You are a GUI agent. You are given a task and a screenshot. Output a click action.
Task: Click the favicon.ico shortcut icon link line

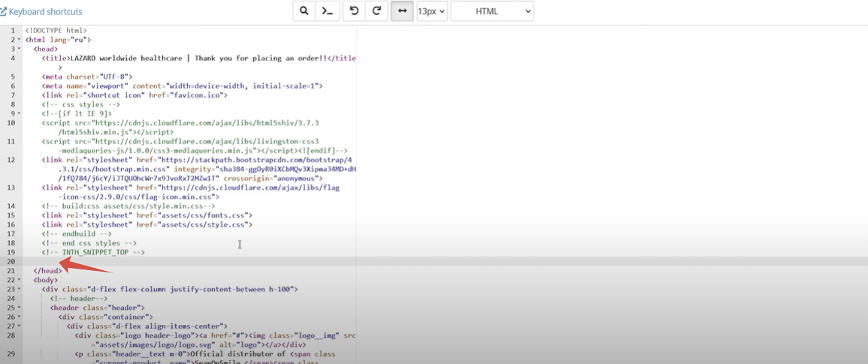(x=135, y=95)
